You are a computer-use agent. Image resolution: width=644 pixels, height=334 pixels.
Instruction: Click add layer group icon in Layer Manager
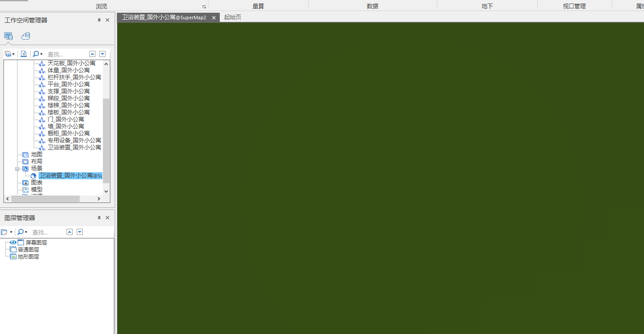click(4, 232)
